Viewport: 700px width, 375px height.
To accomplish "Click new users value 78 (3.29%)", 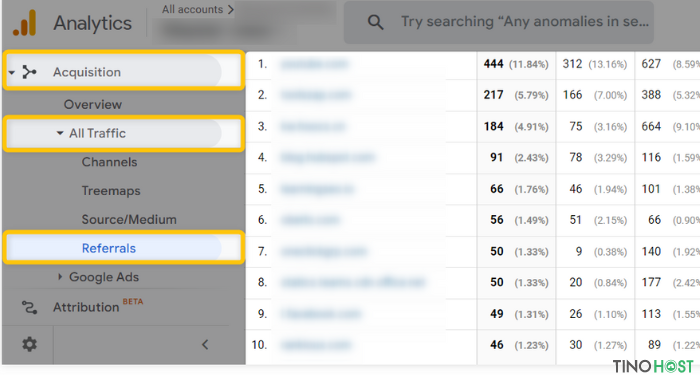I will pos(598,158).
